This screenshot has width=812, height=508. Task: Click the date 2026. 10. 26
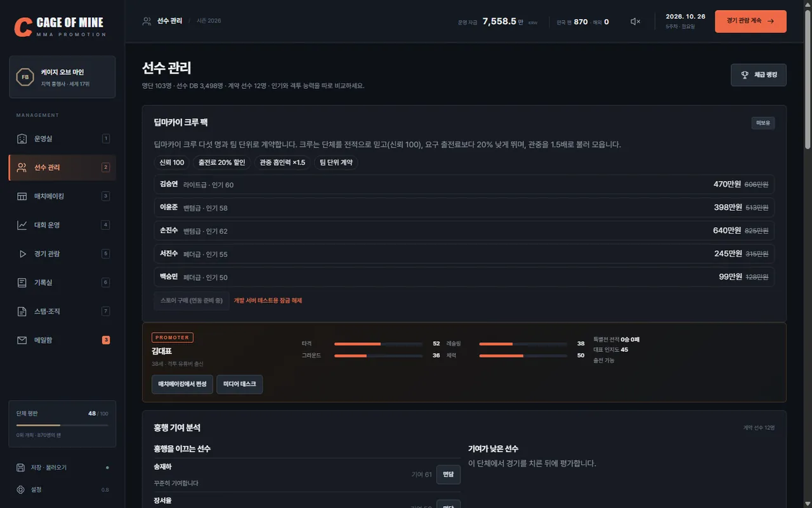pos(686,17)
